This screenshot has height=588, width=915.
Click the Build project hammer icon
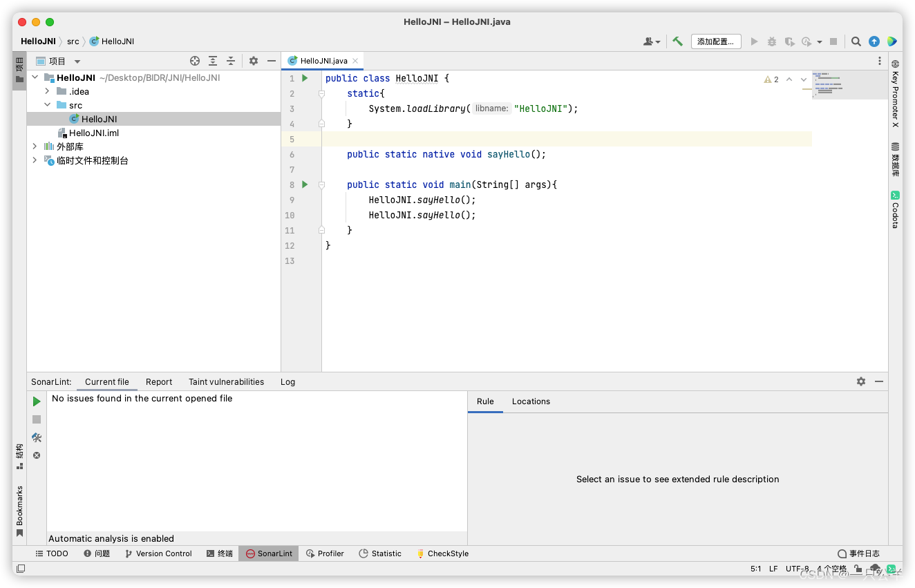pos(677,41)
